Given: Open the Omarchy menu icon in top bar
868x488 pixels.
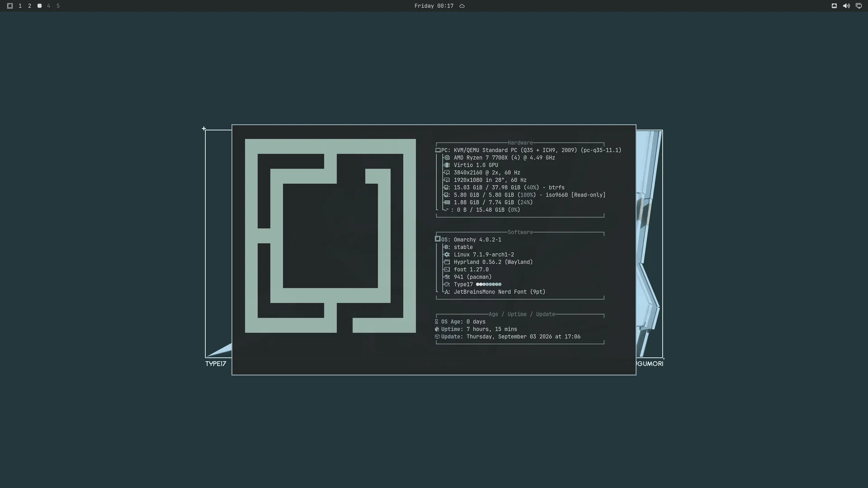Looking at the screenshot, I should point(10,6).
